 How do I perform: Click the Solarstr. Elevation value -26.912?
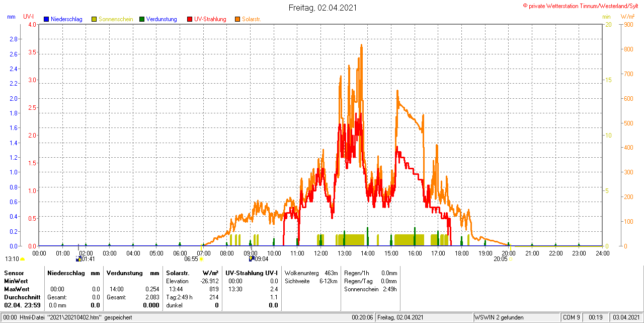click(x=209, y=281)
